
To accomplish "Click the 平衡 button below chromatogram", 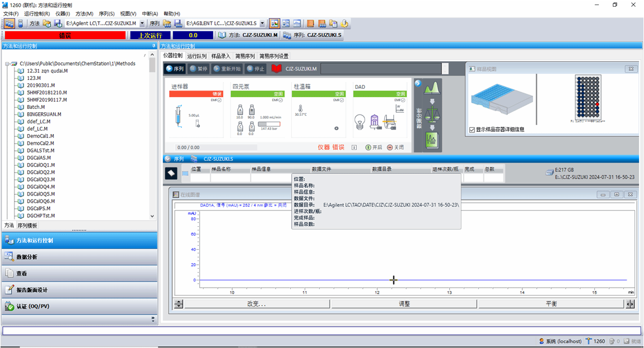I will click(550, 304).
